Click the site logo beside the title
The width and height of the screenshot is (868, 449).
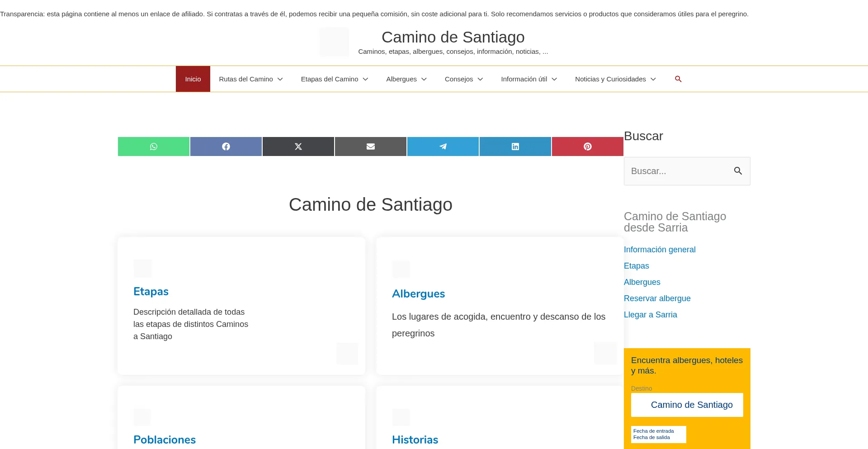[x=334, y=42]
